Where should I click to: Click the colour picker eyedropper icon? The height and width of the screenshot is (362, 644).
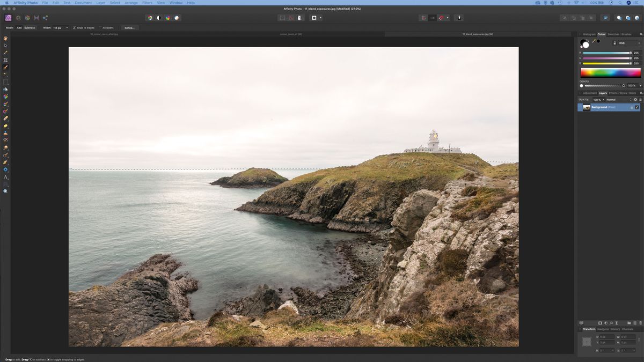click(593, 41)
